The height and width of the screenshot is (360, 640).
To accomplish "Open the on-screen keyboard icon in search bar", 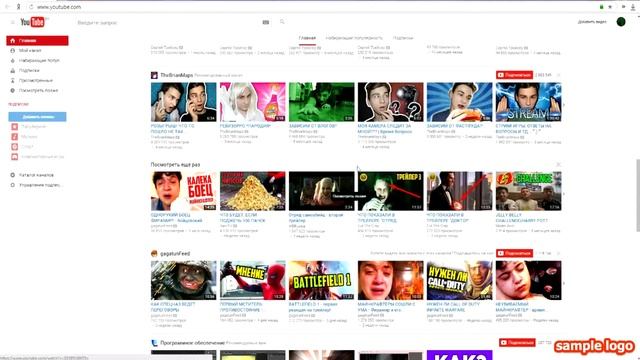I will tap(266, 22).
